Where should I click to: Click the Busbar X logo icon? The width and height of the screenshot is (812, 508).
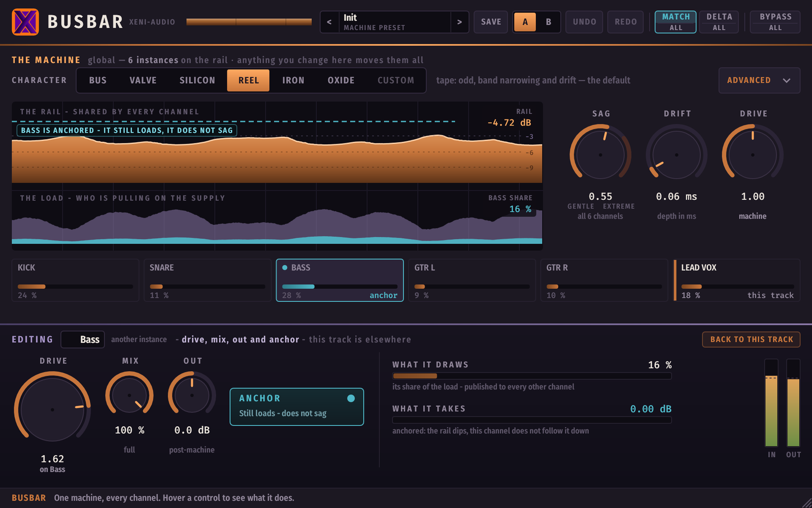tap(25, 22)
